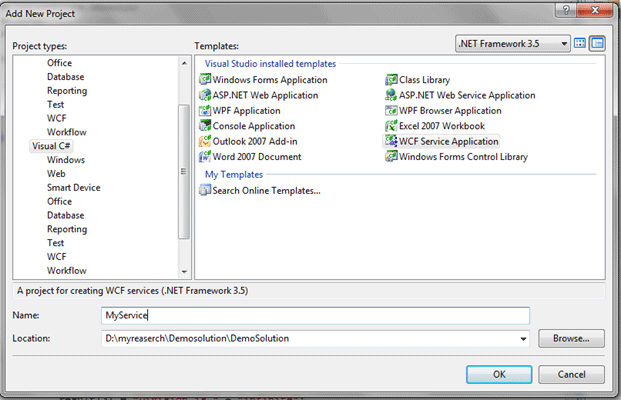Click the Class Library template icon

click(x=391, y=80)
